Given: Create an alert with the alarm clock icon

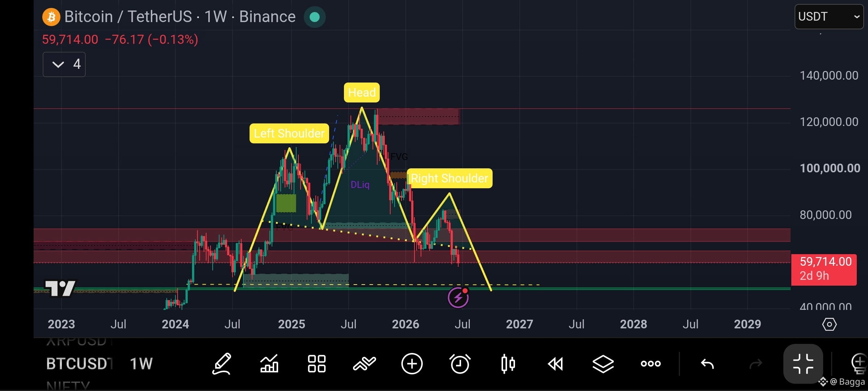Looking at the screenshot, I should (x=460, y=363).
